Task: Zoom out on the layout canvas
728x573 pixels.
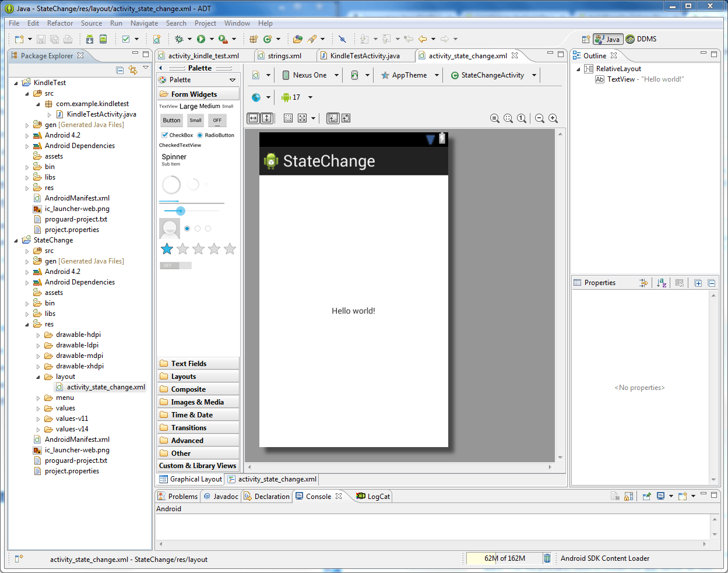Action: pos(540,118)
